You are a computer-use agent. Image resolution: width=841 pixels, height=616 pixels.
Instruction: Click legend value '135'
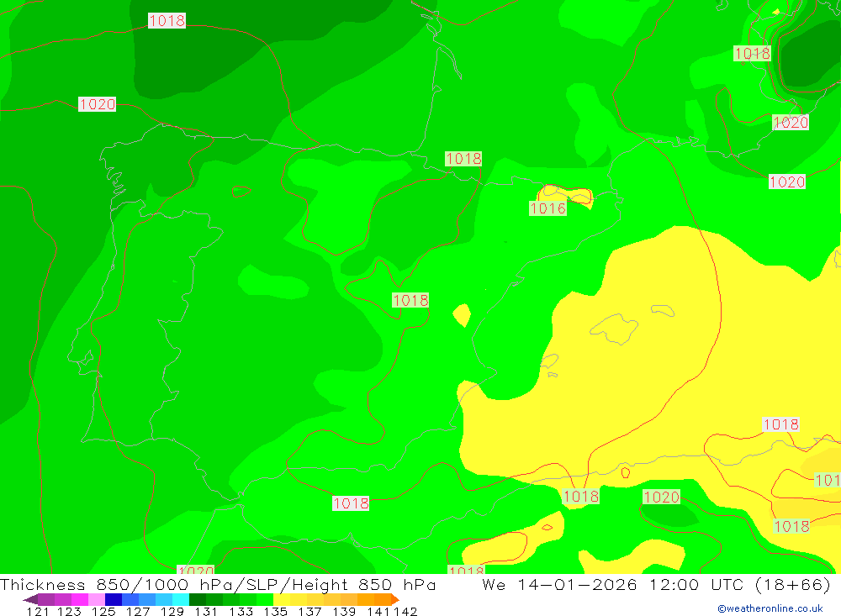tap(275, 611)
